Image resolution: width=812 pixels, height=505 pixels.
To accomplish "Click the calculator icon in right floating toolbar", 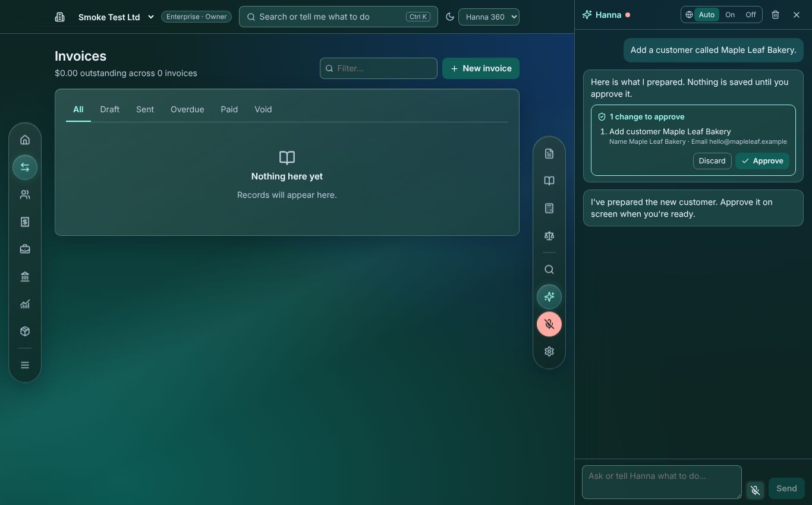I will pos(549,209).
